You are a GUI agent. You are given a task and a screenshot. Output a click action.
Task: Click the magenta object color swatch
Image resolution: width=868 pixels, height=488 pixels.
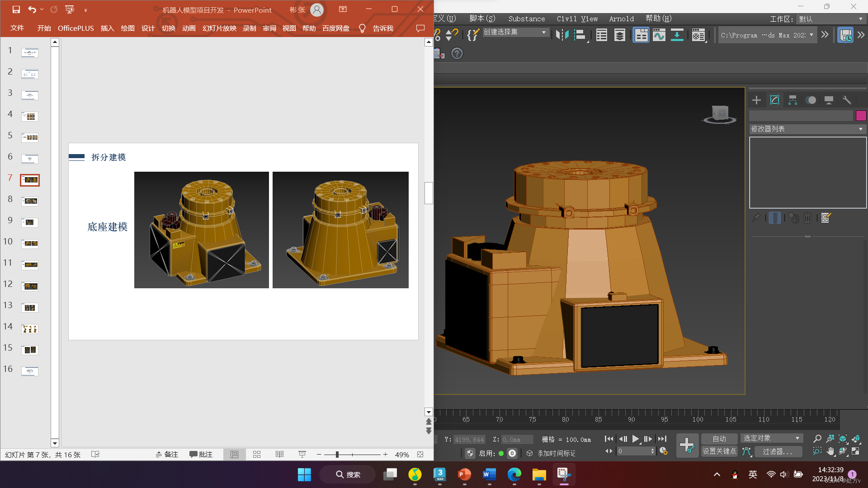pos(861,116)
